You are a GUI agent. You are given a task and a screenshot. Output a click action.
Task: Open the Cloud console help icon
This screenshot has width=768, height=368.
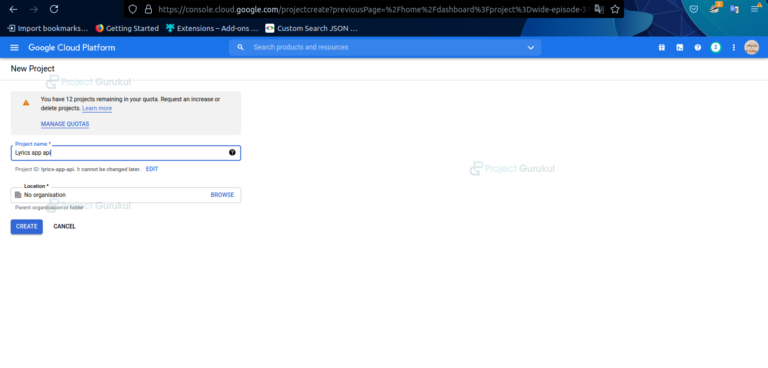pos(698,48)
